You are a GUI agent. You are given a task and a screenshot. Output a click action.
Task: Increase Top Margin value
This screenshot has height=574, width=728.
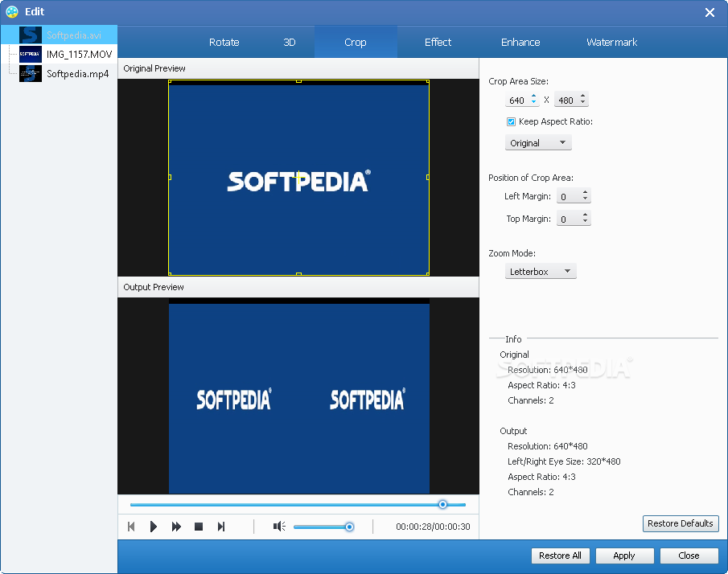point(586,215)
